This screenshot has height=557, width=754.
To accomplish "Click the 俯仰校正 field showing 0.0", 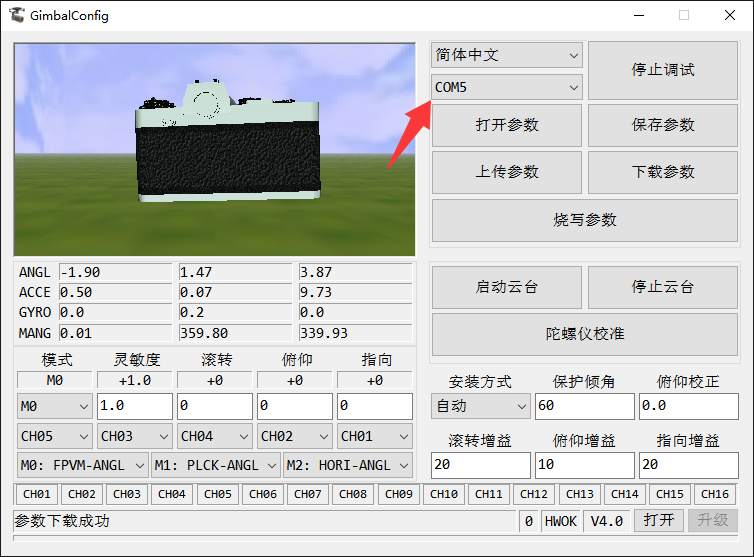I will (x=689, y=406).
